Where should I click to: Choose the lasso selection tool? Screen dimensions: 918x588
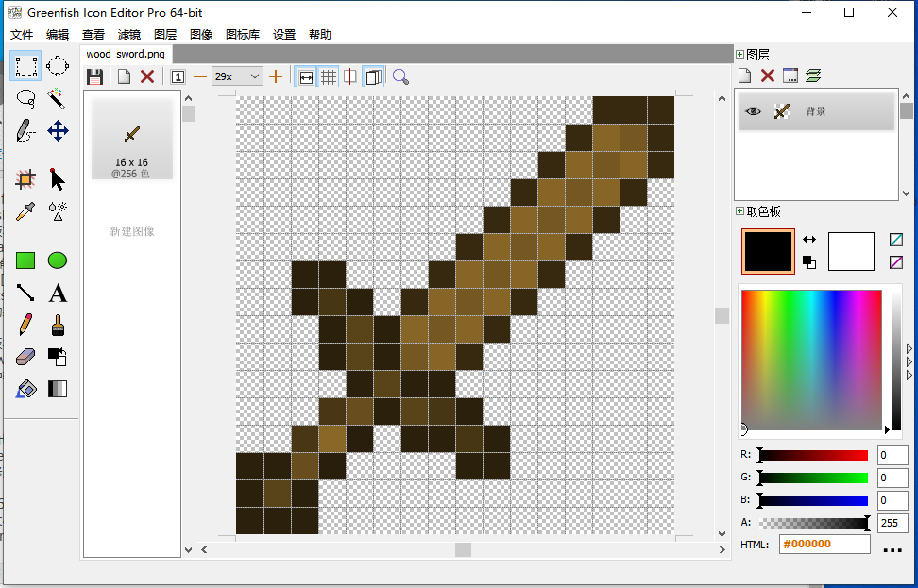pos(25,98)
